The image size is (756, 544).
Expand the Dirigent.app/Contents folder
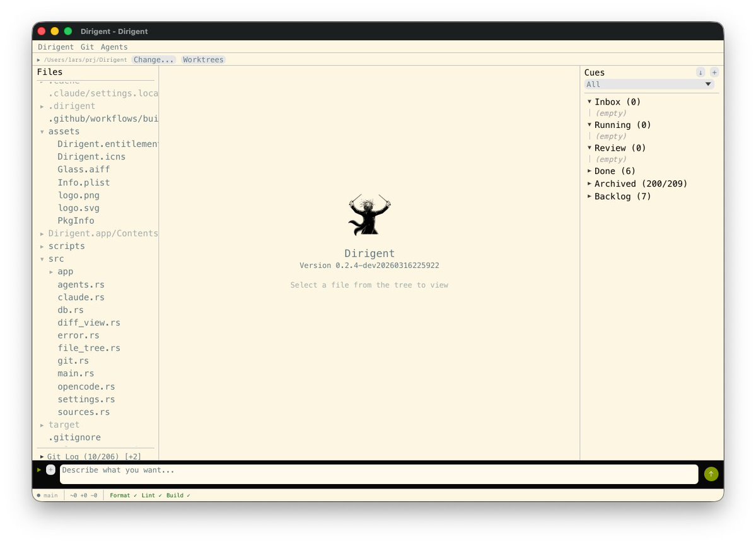click(42, 234)
